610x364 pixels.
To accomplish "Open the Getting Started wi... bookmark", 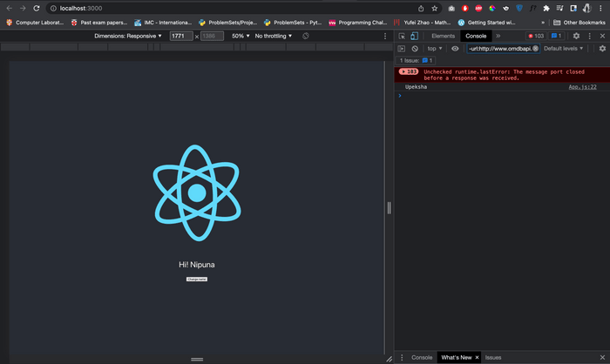I will click(486, 23).
